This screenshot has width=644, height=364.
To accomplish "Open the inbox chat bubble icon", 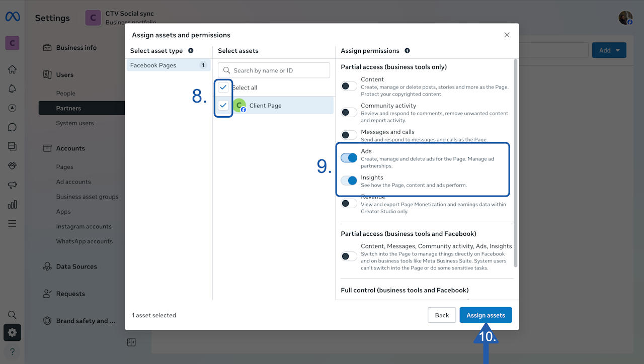I will pyautogui.click(x=13, y=127).
